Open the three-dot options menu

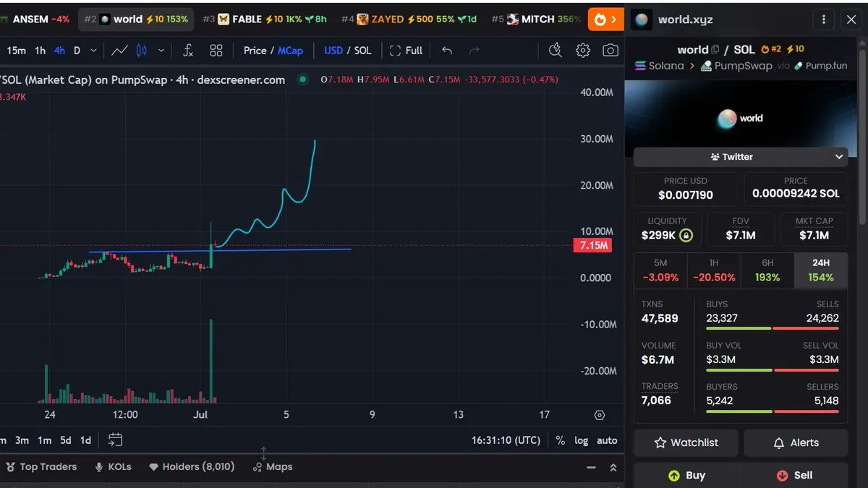coord(823,20)
